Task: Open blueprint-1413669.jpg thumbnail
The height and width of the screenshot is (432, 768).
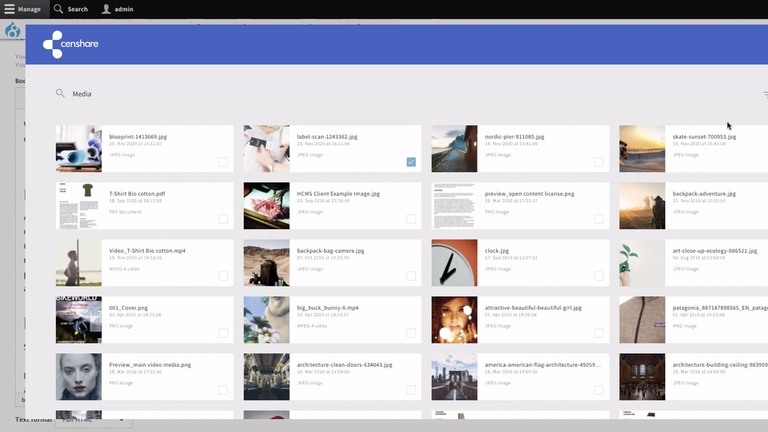Action: 78,148
